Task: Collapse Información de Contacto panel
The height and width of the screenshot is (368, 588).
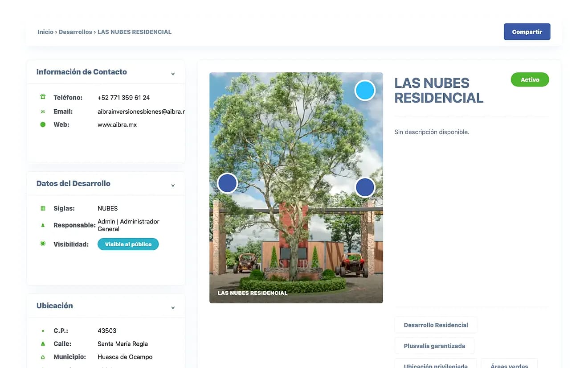Action: point(173,74)
